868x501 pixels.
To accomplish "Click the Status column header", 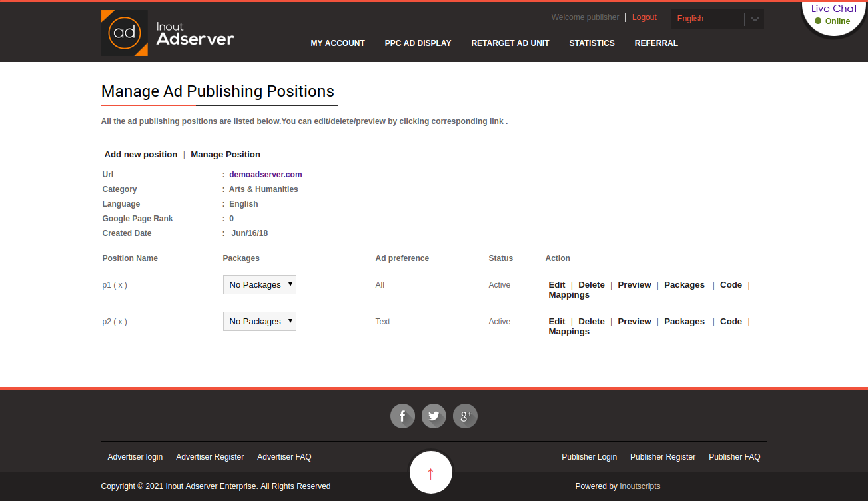I will click(x=501, y=258).
